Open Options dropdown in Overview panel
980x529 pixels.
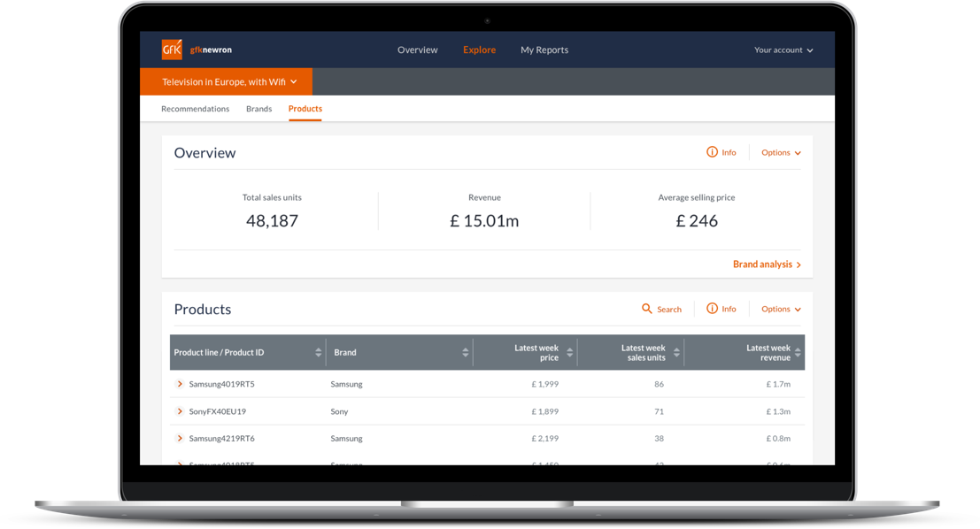781,152
